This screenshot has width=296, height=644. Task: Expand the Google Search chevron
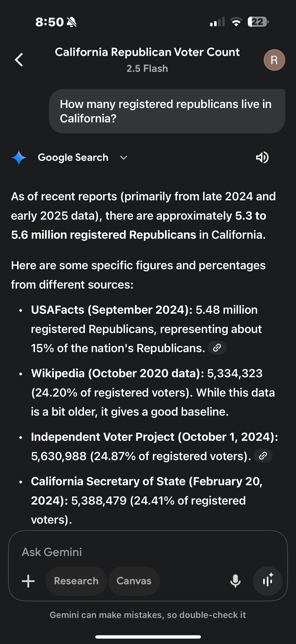124,157
